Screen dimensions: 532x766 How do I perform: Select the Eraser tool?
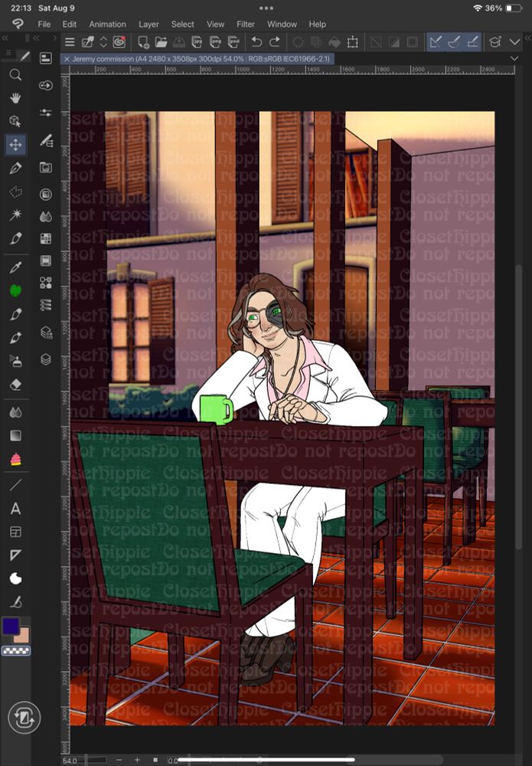[15, 385]
